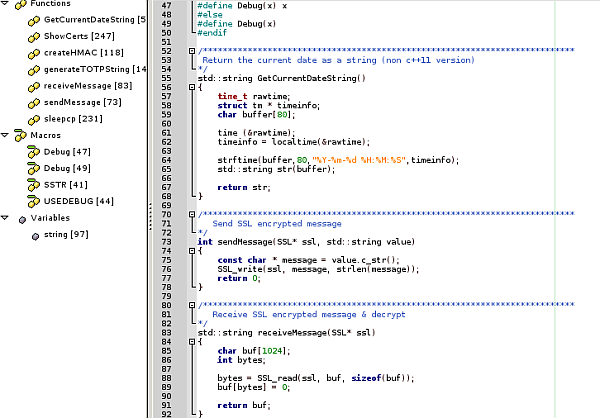Collapse the Variables tree group
The height and width of the screenshot is (418, 600).
point(6,218)
